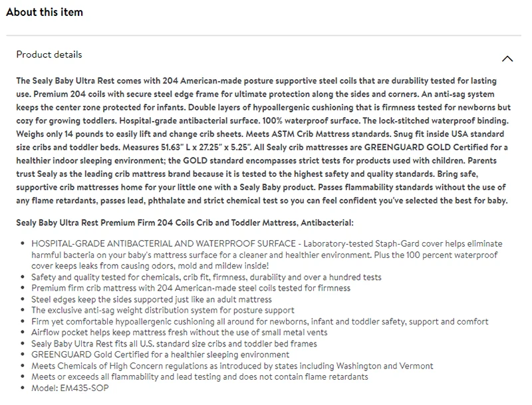Click the premium firm crib mattress bullet
Image resolution: width=532 pixels, height=405 pixels.
coord(191,288)
